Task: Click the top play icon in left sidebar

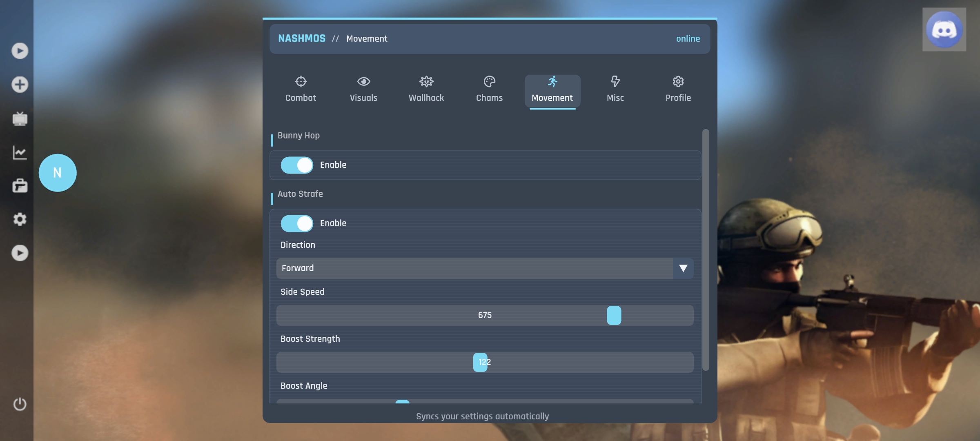Action: pos(20,51)
